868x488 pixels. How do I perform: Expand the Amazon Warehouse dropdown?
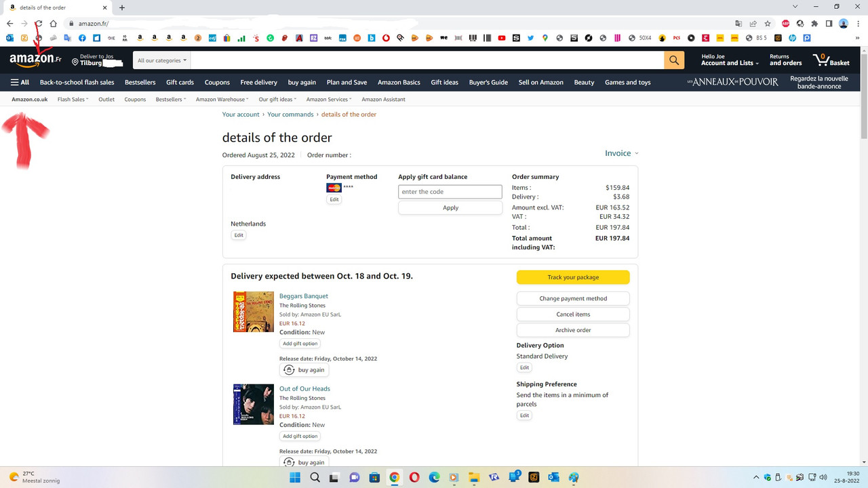222,99
